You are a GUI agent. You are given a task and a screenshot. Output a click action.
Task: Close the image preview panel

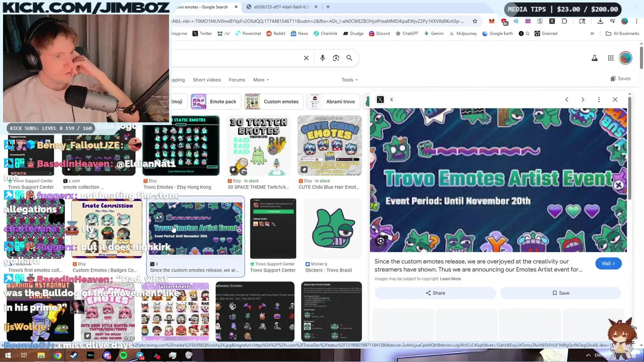tap(615, 100)
